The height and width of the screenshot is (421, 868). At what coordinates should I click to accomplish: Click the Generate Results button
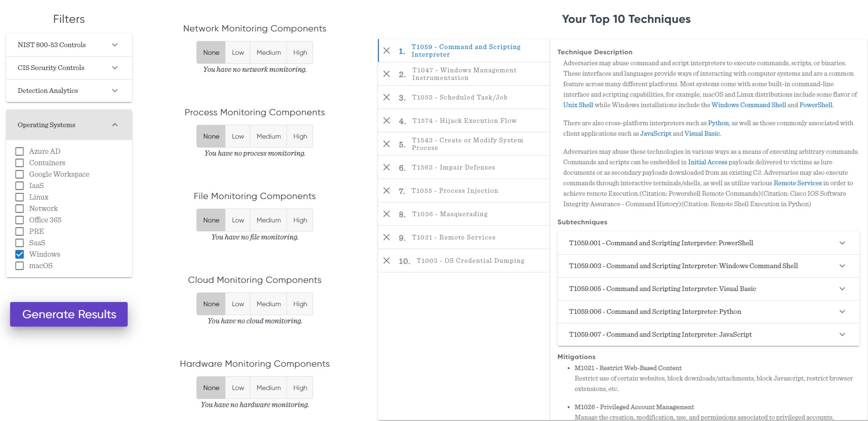(x=69, y=314)
